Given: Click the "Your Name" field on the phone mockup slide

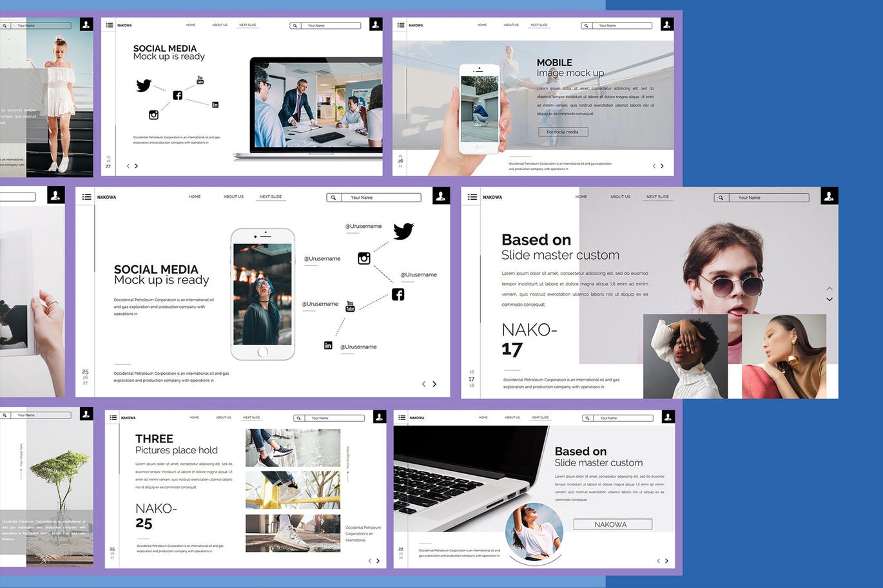Looking at the screenshot, I should (380, 198).
